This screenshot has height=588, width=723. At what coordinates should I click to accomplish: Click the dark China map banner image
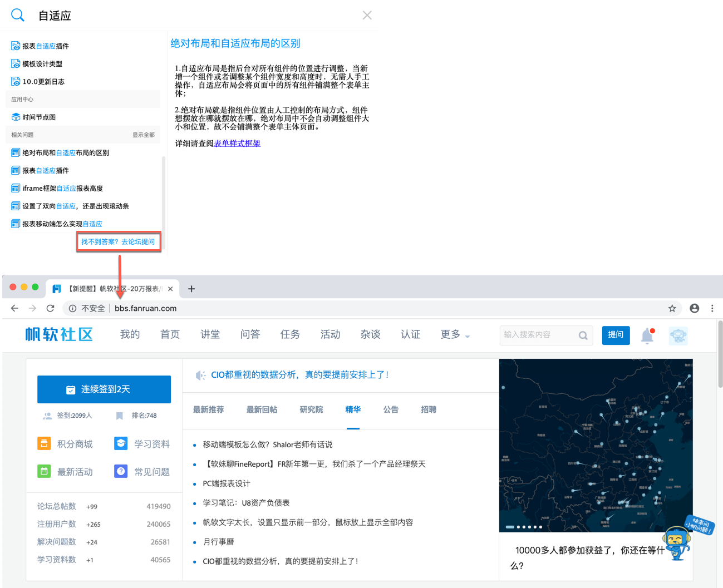click(596, 445)
